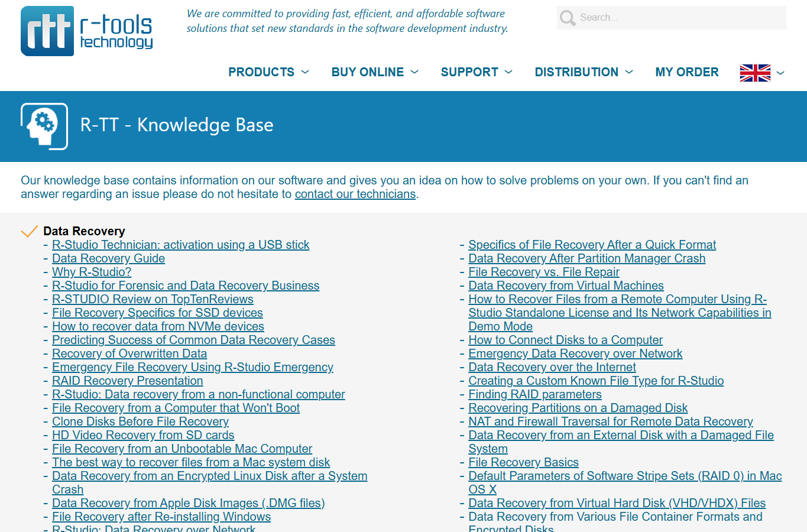Open the PRODUCTS menu
This screenshot has width=807, height=532.
tap(261, 72)
